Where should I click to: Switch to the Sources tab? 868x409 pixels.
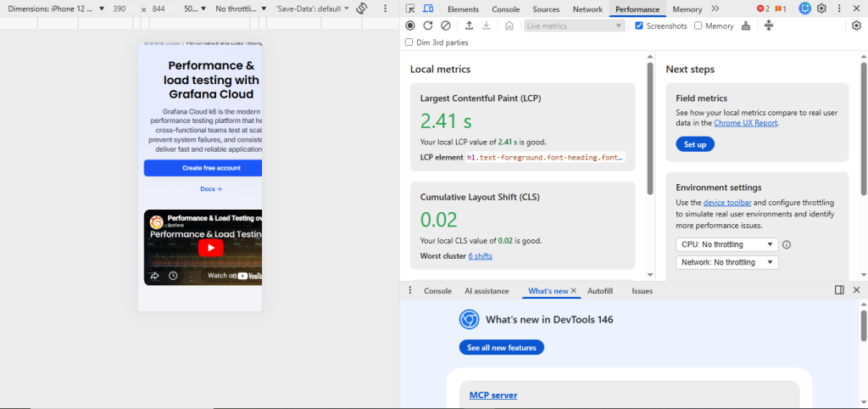coord(547,9)
